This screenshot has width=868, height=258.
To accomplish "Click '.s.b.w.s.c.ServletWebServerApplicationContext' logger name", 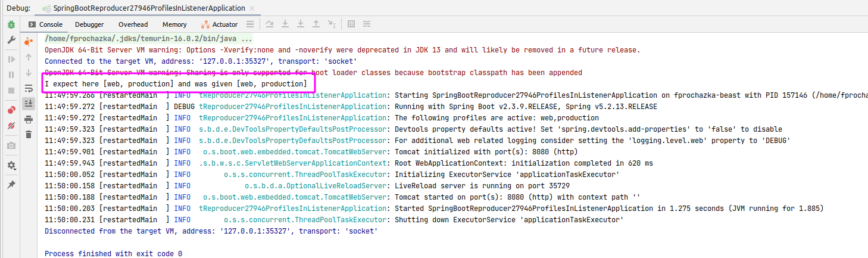I will (x=294, y=163).
